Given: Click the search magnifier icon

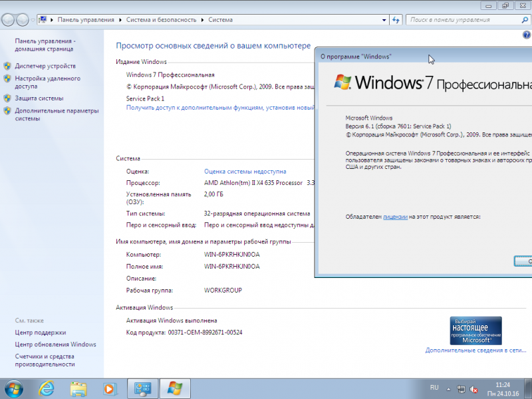Looking at the screenshot, I should click(525, 20).
